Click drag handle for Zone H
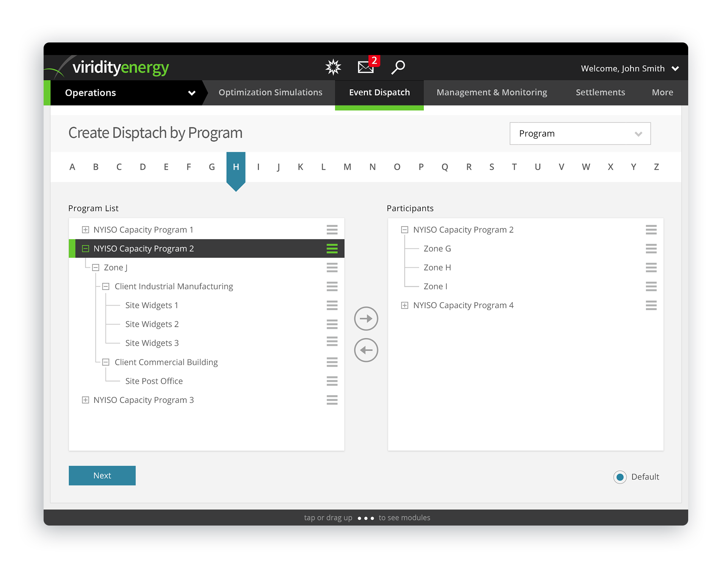The height and width of the screenshot is (568, 728). pos(651,267)
